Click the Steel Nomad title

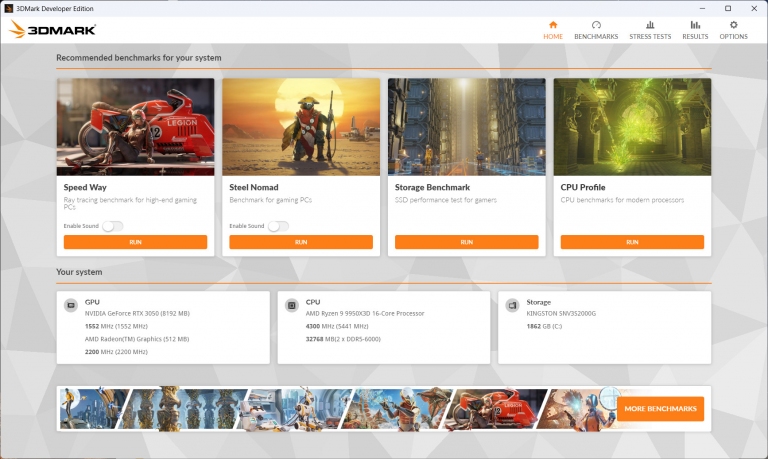254,187
